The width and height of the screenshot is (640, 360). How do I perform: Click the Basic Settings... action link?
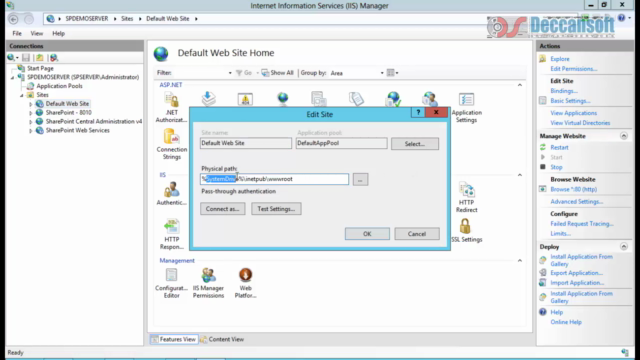coord(570,101)
